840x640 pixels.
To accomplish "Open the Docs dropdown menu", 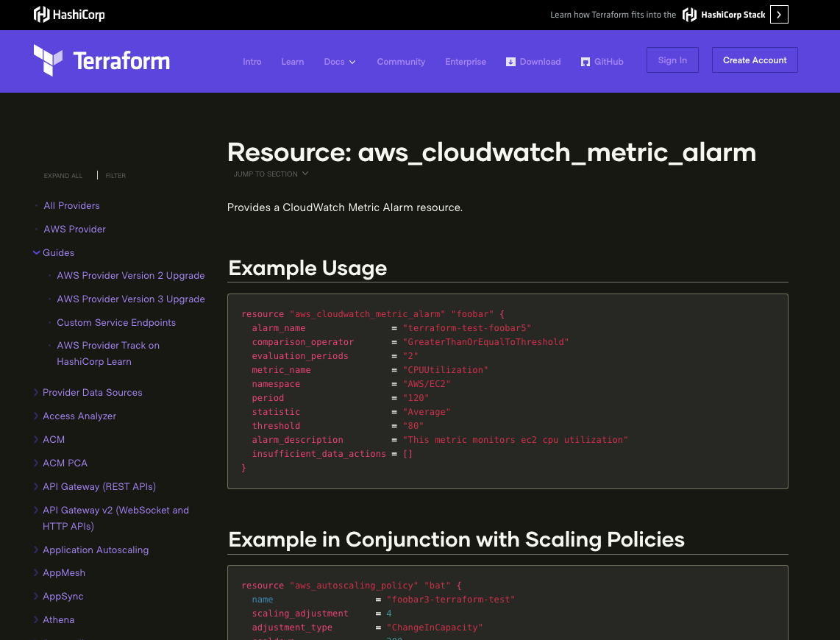I will coord(340,62).
